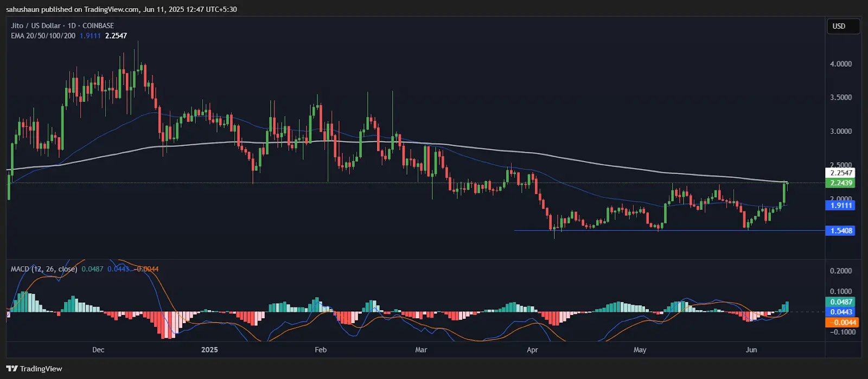The width and height of the screenshot is (868, 379).
Task: Click the May label on time axis
Action: 640,350
